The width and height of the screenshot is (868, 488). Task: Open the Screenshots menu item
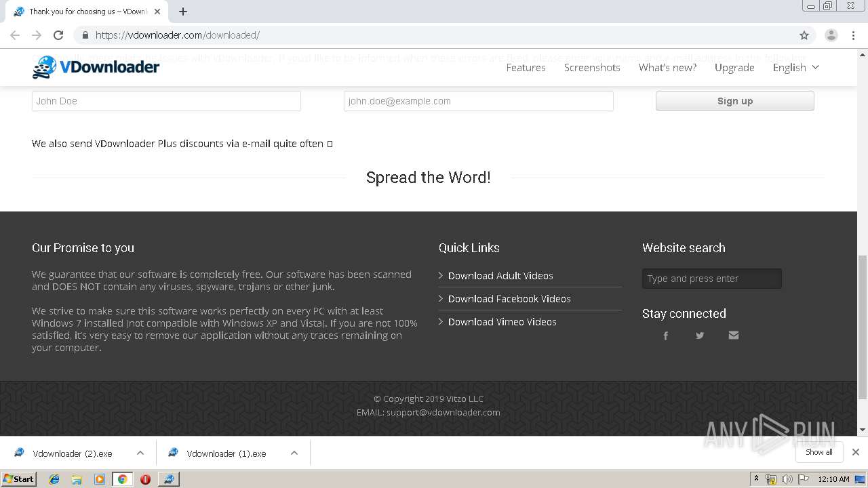[592, 67]
